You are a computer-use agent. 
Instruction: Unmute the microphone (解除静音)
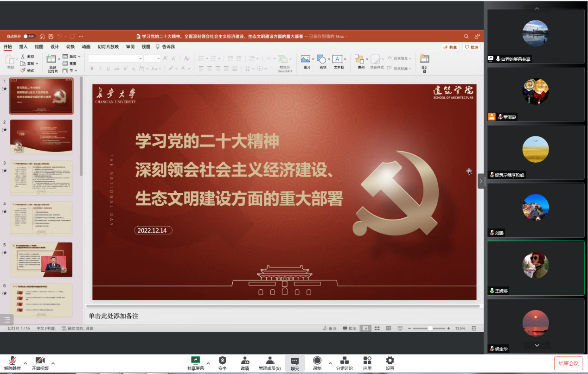(x=13, y=361)
